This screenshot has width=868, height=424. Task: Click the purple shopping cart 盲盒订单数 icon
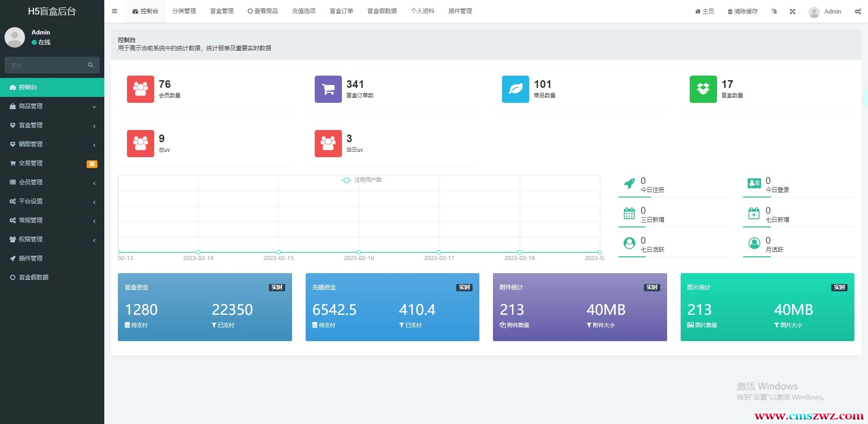328,89
